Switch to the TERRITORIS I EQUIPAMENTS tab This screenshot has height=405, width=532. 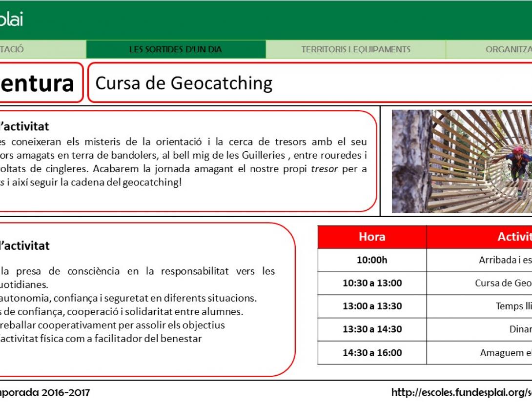(356, 49)
